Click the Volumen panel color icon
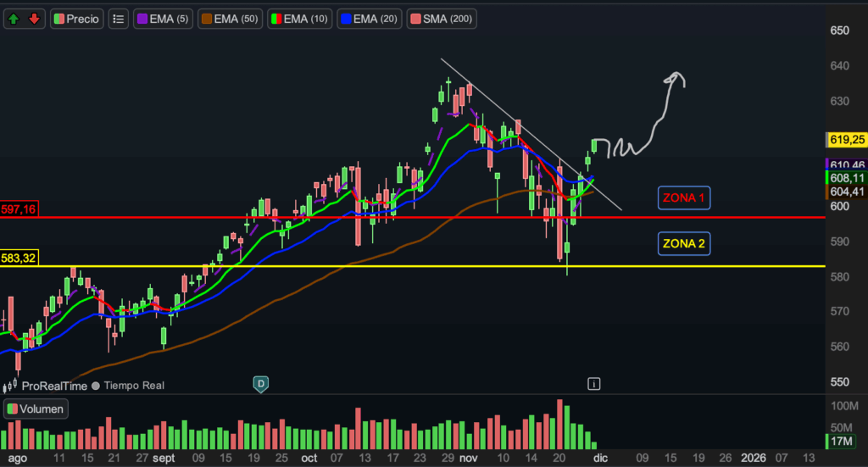 coord(12,409)
